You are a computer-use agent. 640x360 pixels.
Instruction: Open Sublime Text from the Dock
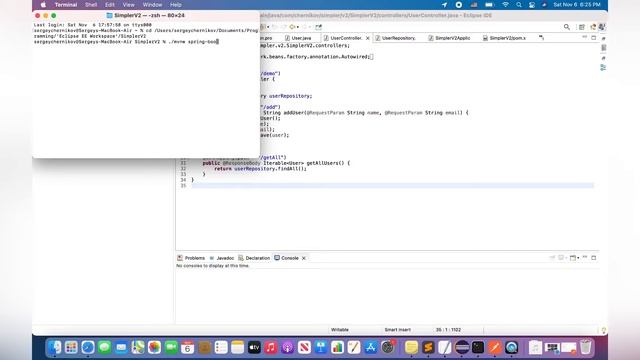pos(428,347)
